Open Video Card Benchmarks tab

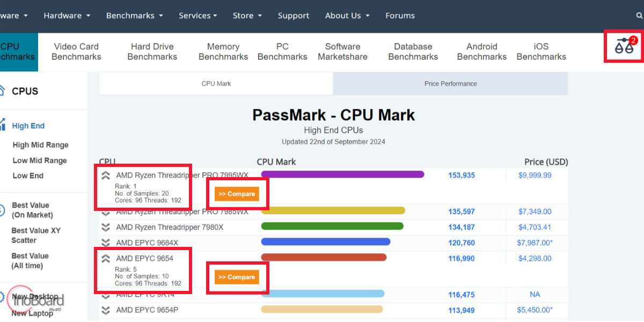tap(76, 52)
